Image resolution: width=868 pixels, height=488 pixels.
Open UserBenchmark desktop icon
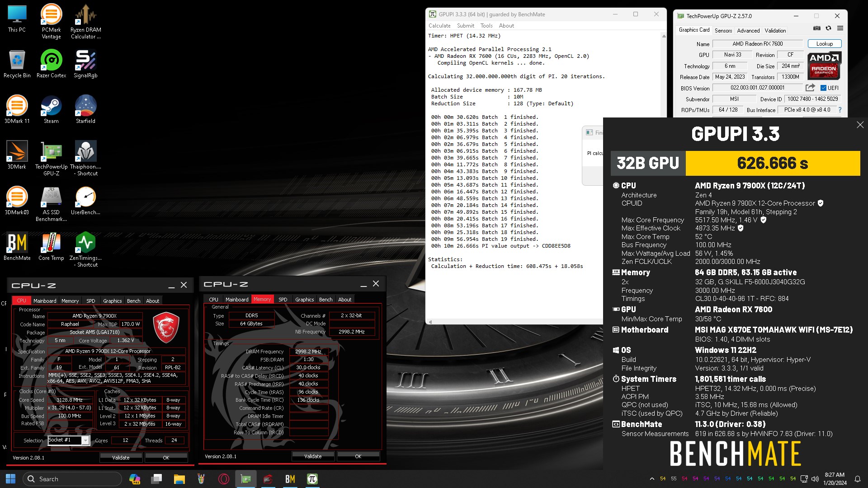(85, 201)
